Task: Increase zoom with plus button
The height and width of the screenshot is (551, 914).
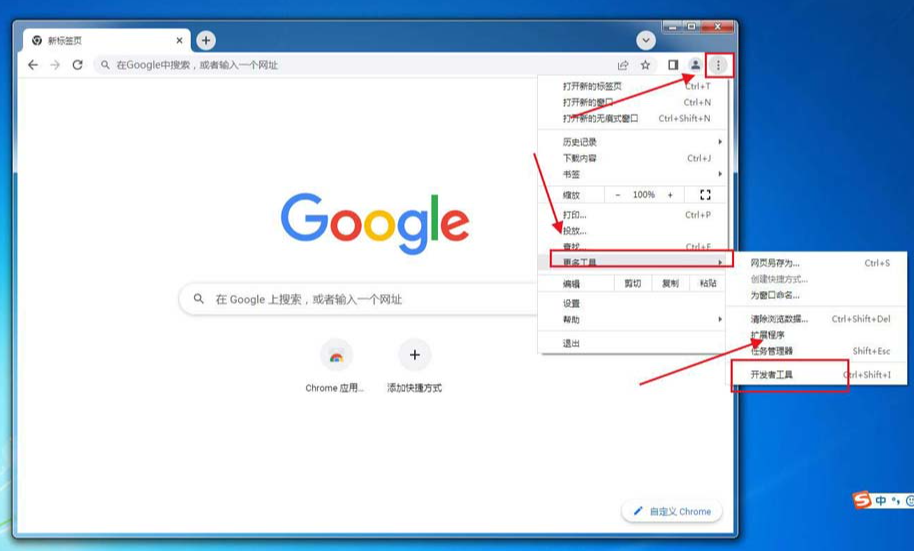Action: click(670, 195)
